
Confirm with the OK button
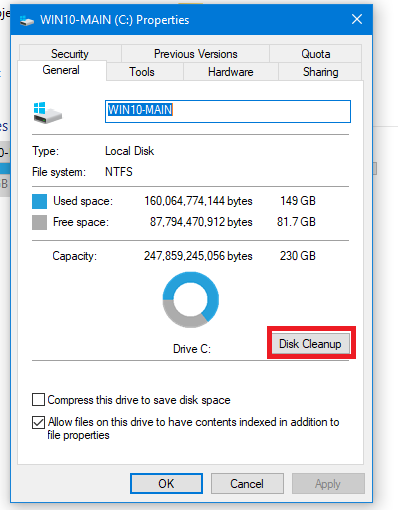[x=166, y=483]
